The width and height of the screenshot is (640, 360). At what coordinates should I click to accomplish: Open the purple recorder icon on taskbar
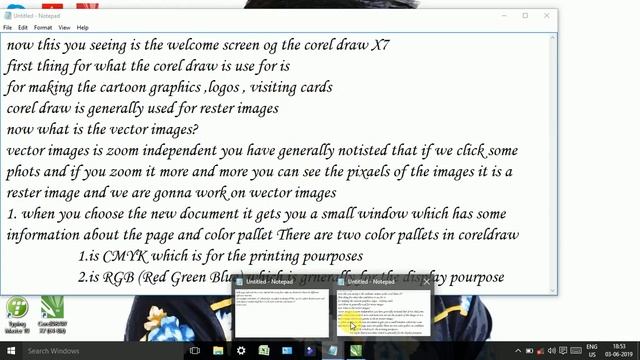[x=310, y=351]
